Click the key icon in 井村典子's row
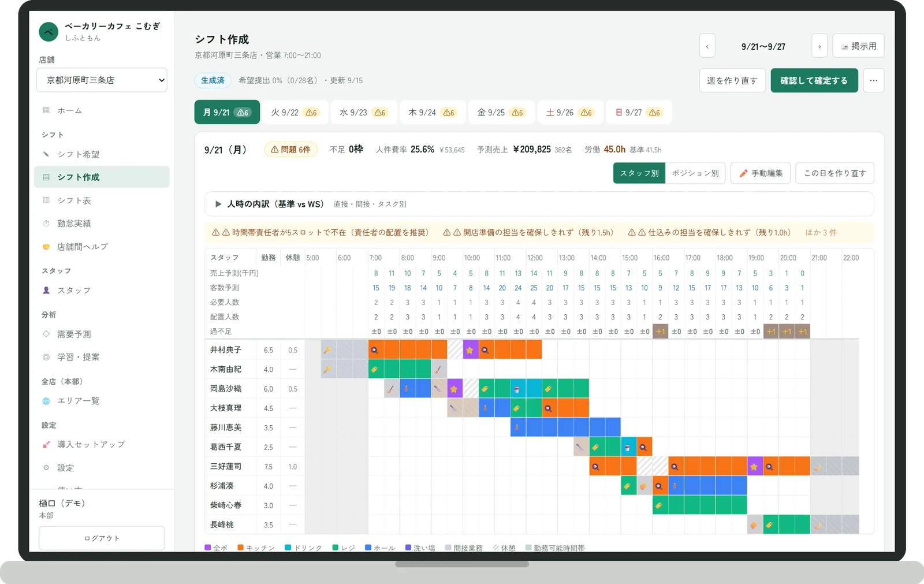The width and height of the screenshot is (924, 584). pos(327,350)
